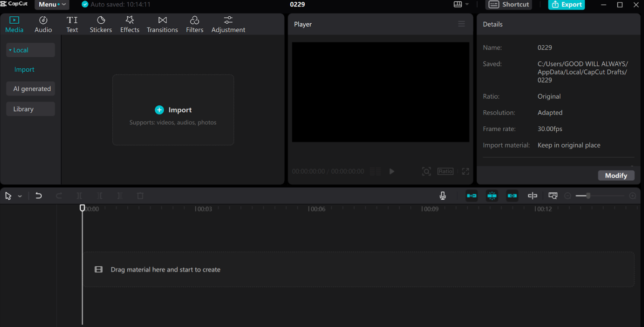Image resolution: width=644 pixels, height=327 pixels.
Task: Export the current project
Action: tap(566, 5)
